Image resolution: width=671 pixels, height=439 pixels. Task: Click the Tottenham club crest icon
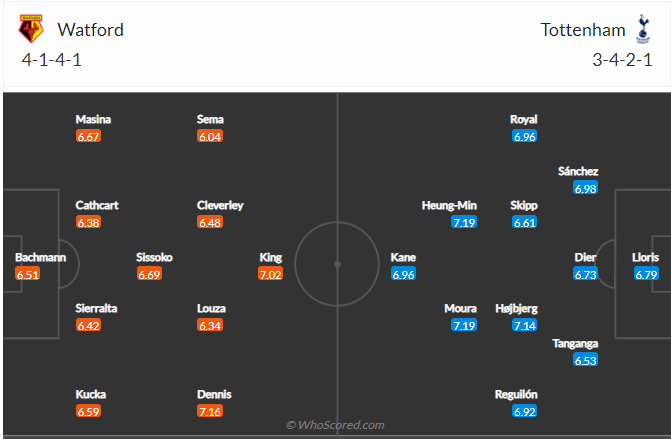643,29
